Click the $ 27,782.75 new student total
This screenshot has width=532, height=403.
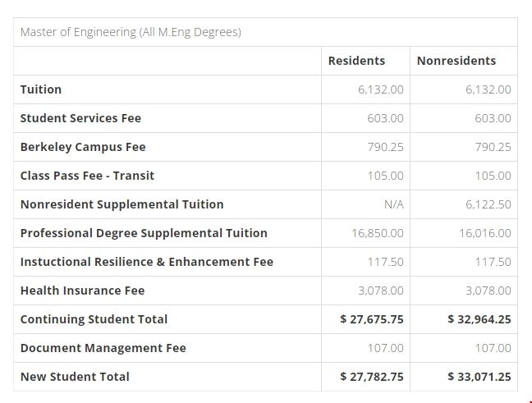pos(372,377)
